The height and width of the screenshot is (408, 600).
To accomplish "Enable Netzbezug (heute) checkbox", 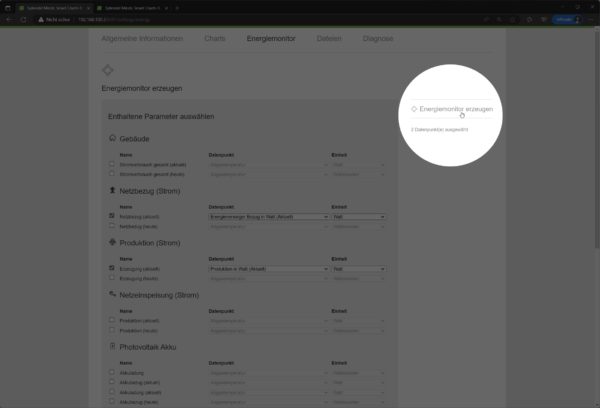I will pos(112,226).
